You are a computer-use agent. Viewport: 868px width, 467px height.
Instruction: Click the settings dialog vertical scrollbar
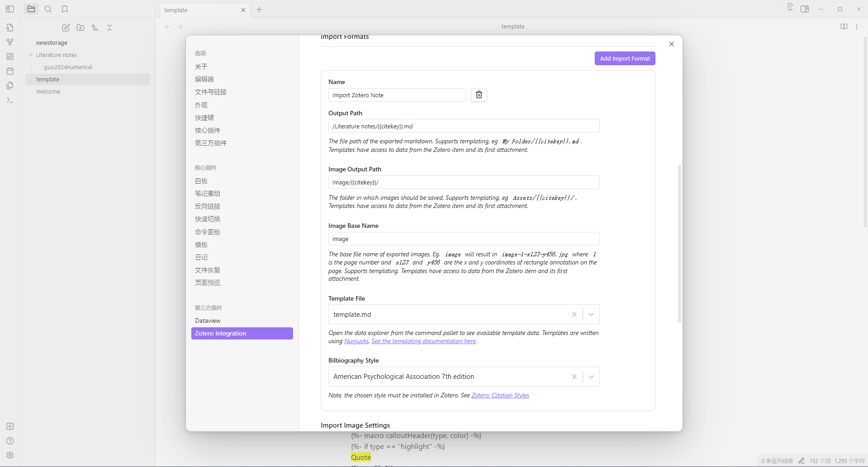tap(679, 243)
